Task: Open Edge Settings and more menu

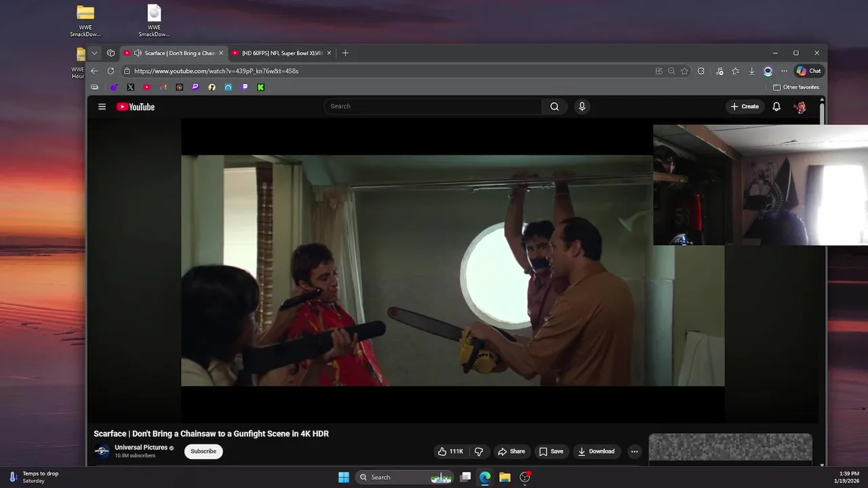Action: pyautogui.click(x=784, y=70)
